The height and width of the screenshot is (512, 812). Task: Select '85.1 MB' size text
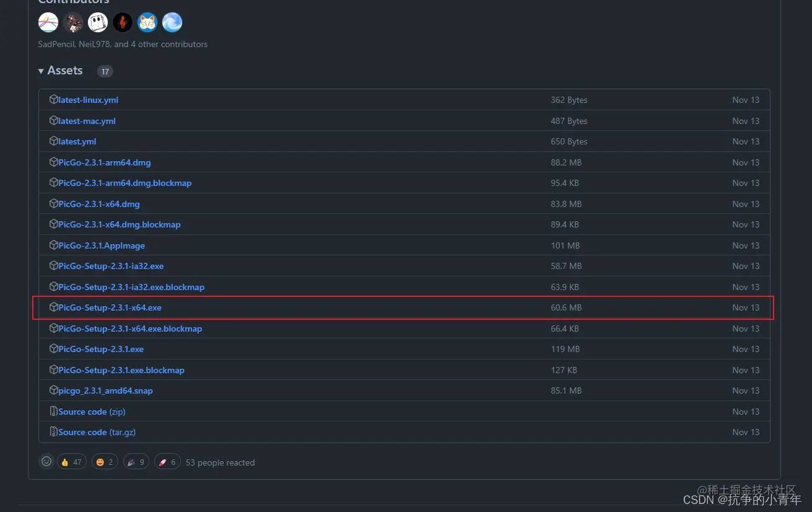[x=566, y=391]
